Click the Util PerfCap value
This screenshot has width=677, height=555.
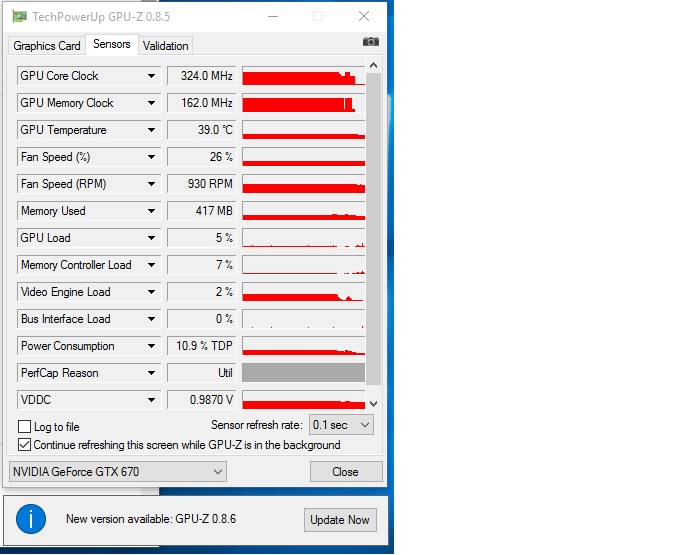[x=202, y=373]
